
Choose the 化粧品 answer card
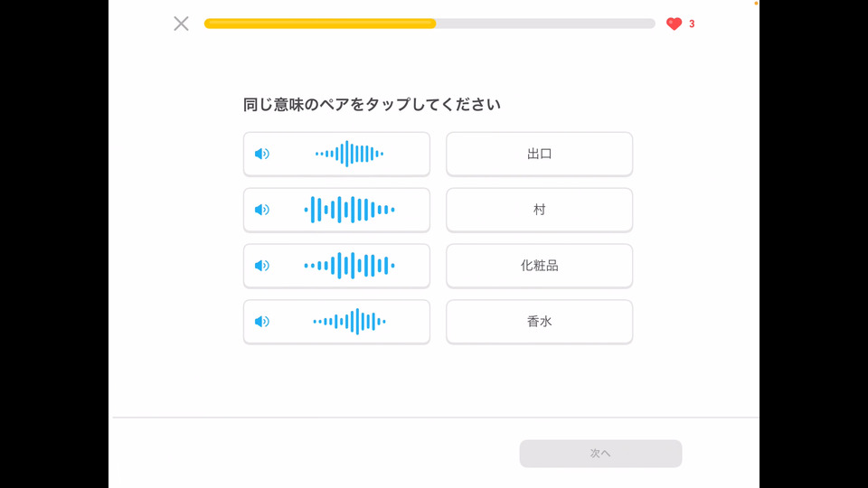coord(539,266)
